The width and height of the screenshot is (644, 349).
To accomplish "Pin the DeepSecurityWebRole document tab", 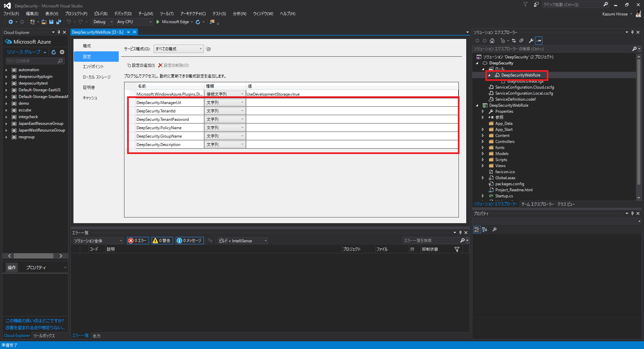I will coord(128,32).
